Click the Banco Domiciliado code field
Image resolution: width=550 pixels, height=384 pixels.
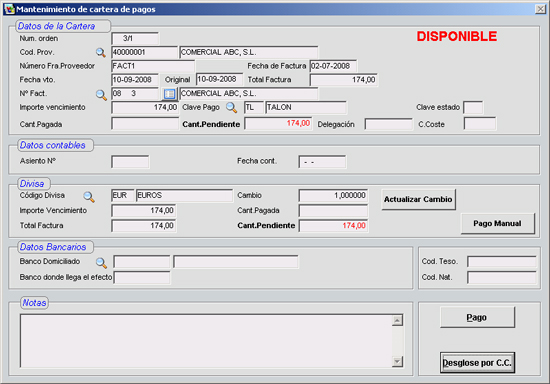(x=142, y=262)
